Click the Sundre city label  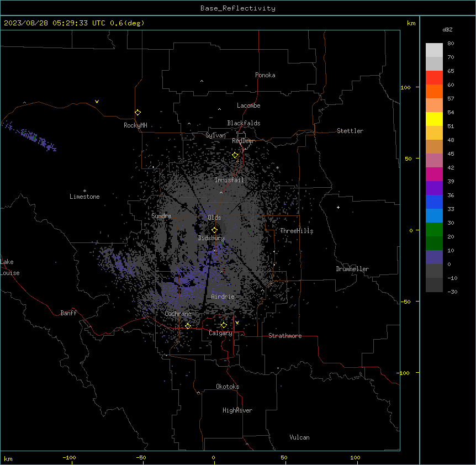pos(161,216)
